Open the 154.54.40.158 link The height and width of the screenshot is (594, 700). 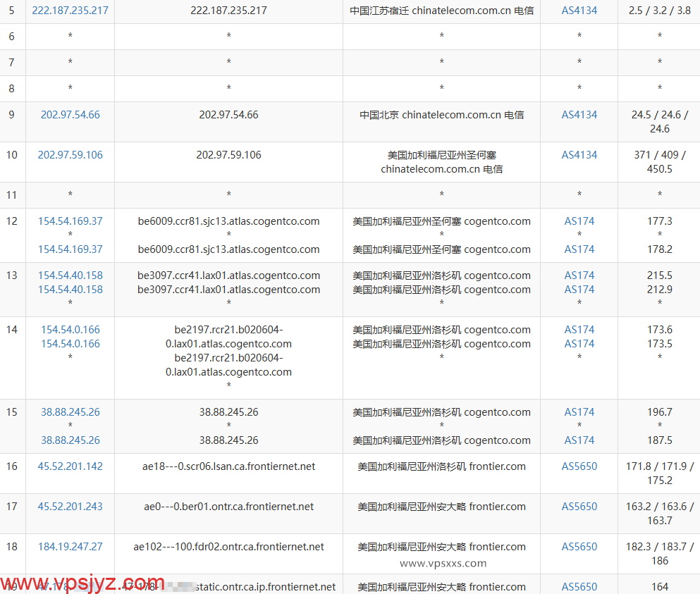[70, 275]
